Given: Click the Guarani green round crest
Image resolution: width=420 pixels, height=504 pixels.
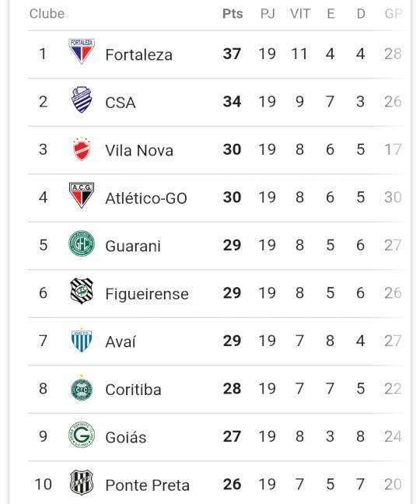Looking at the screenshot, I should (x=82, y=243).
